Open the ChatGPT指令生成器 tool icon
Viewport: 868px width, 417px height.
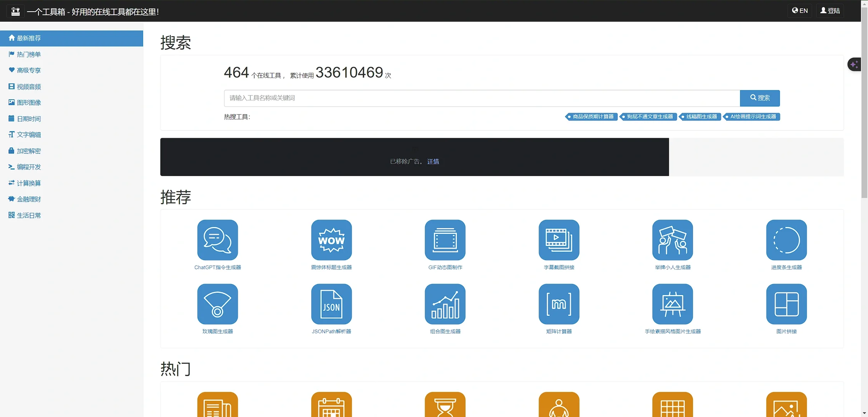click(x=217, y=240)
